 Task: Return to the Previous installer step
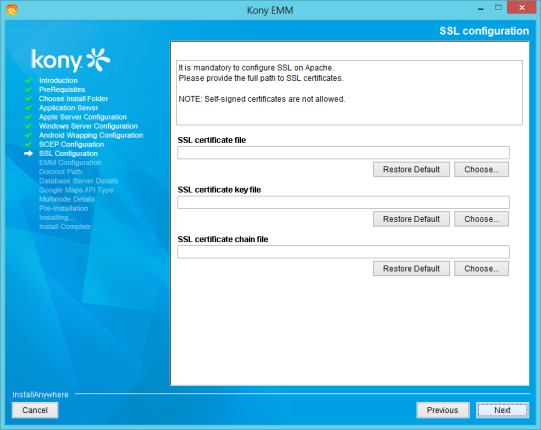tap(443, 410)
